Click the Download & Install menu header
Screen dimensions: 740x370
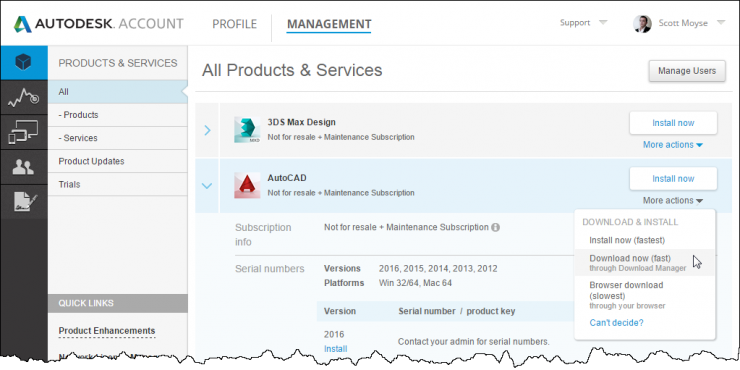[630, 222]
